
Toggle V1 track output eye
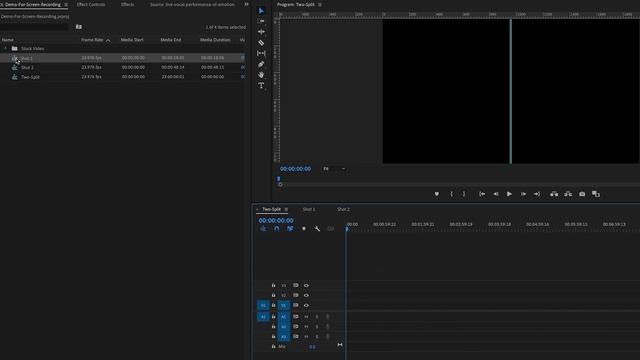(x=306, y=305)
